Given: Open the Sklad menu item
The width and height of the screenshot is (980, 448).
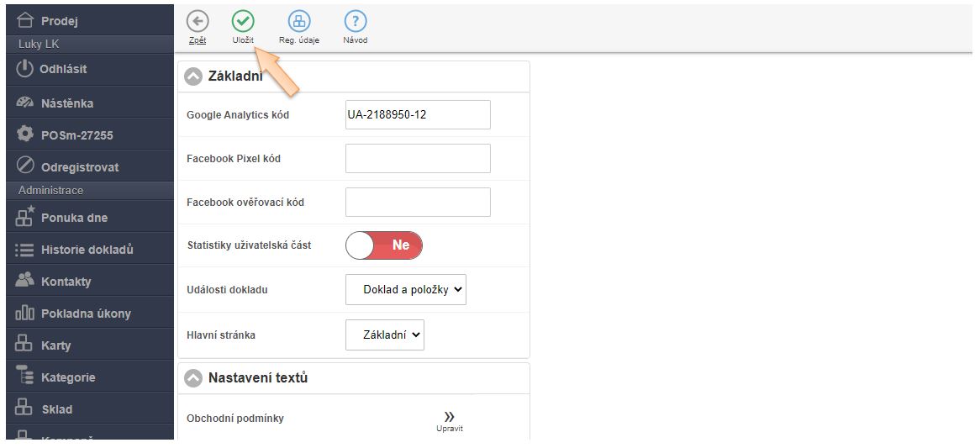Looking at the screenshot, I should [x=56, y=409].
